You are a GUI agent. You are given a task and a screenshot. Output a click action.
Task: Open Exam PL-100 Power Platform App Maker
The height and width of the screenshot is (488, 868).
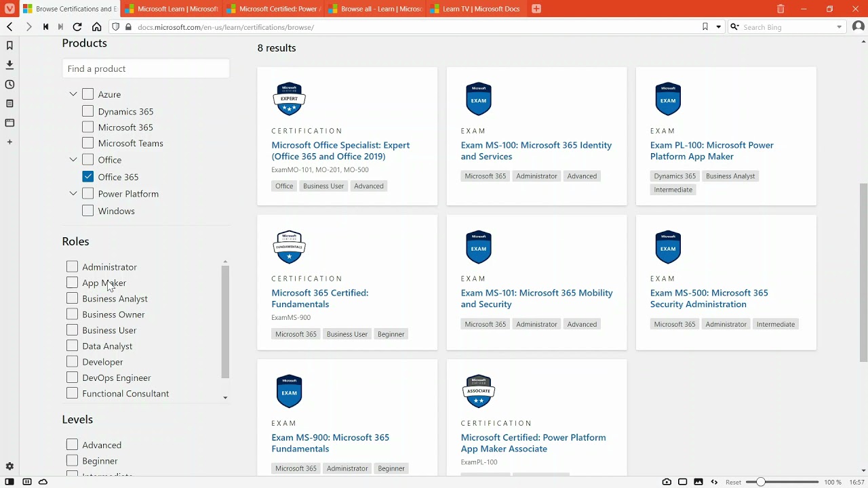click(712, 150)
